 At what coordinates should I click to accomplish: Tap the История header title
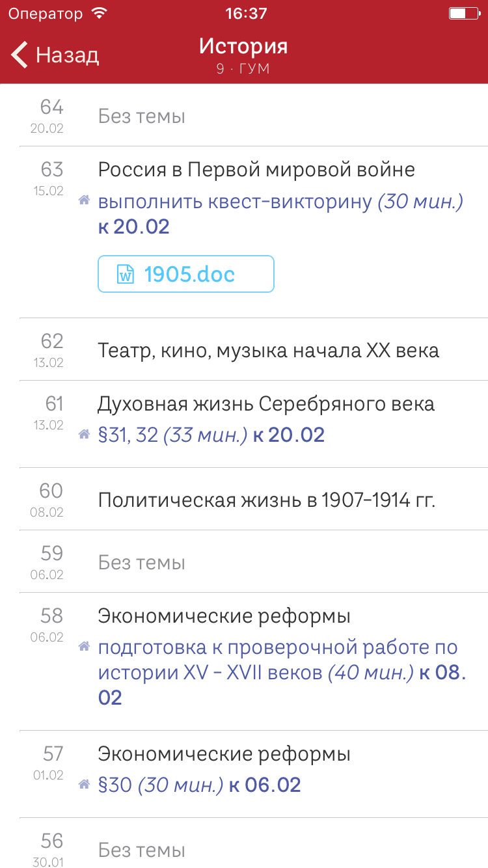[x=243, y=47]
